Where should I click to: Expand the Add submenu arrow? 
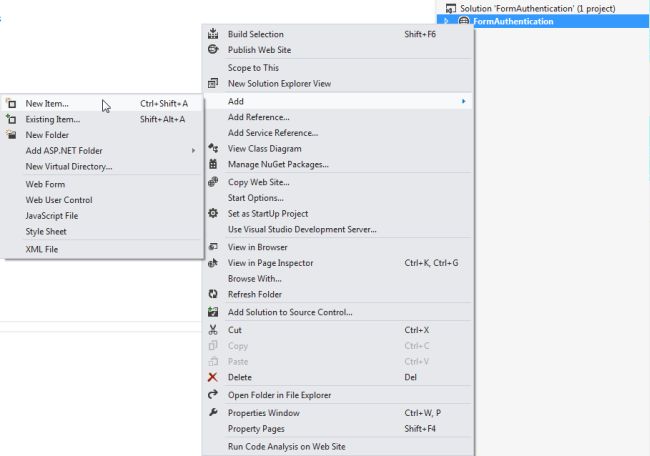coord(462,101)
